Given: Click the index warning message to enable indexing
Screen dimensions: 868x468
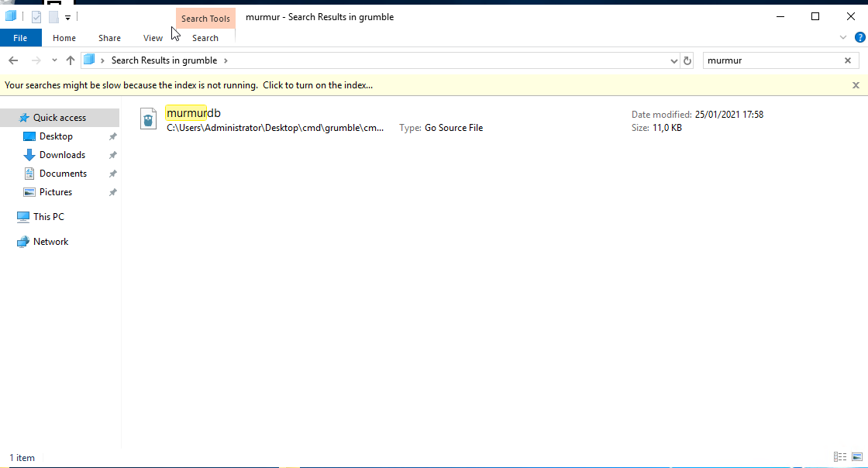Looking at the screenshot, I should coord(188,85).
